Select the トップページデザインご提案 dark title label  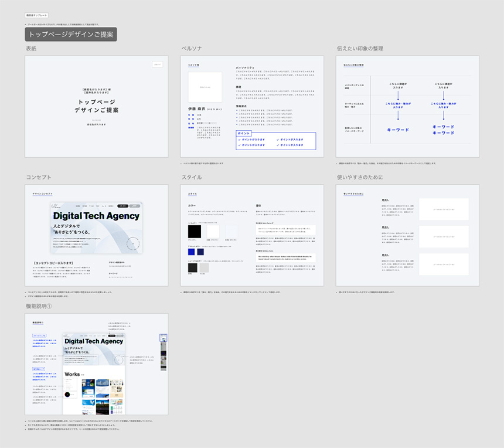(x=71, y=35)
